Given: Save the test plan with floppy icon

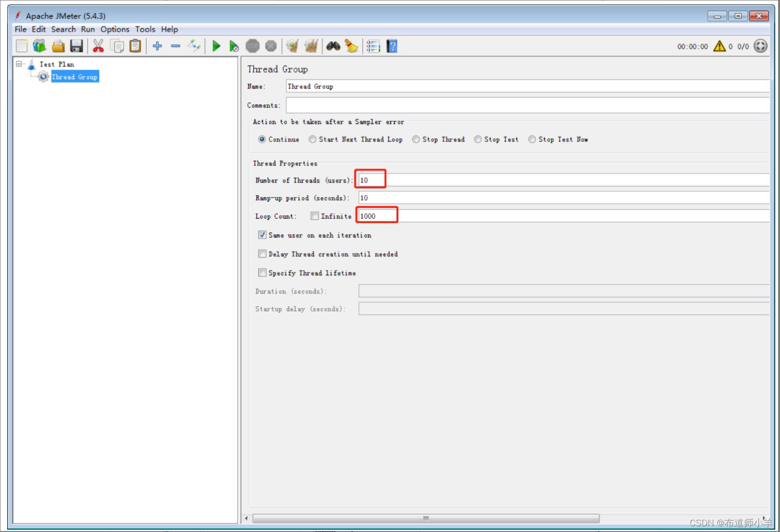Looking at the screenshot, I should pyautogui.click(x=76, y=46).
